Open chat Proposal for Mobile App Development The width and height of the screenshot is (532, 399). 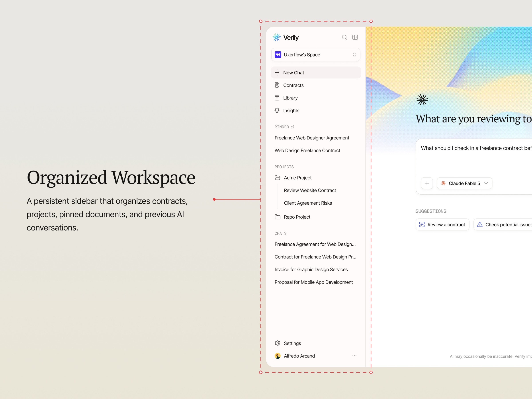(x=314, y=282)
